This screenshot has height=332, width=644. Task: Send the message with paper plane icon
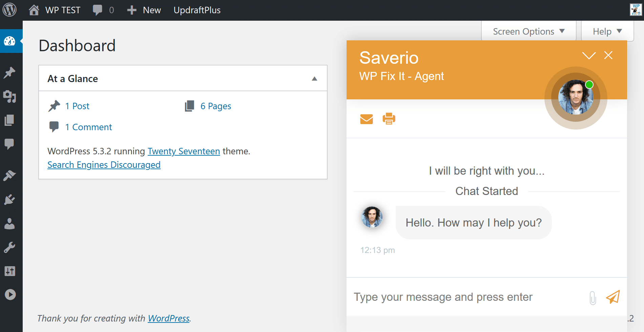point(613,297)
